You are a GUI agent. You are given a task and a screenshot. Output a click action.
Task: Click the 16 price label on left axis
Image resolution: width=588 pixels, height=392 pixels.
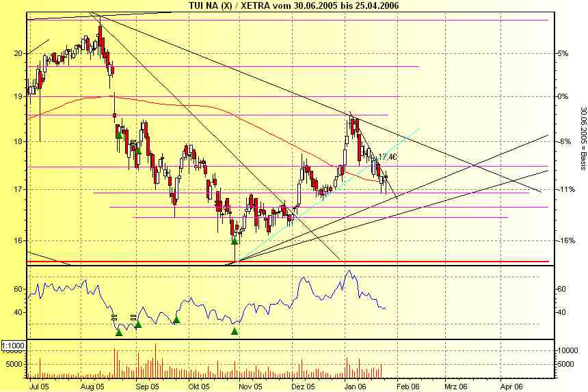click(18, 240)
